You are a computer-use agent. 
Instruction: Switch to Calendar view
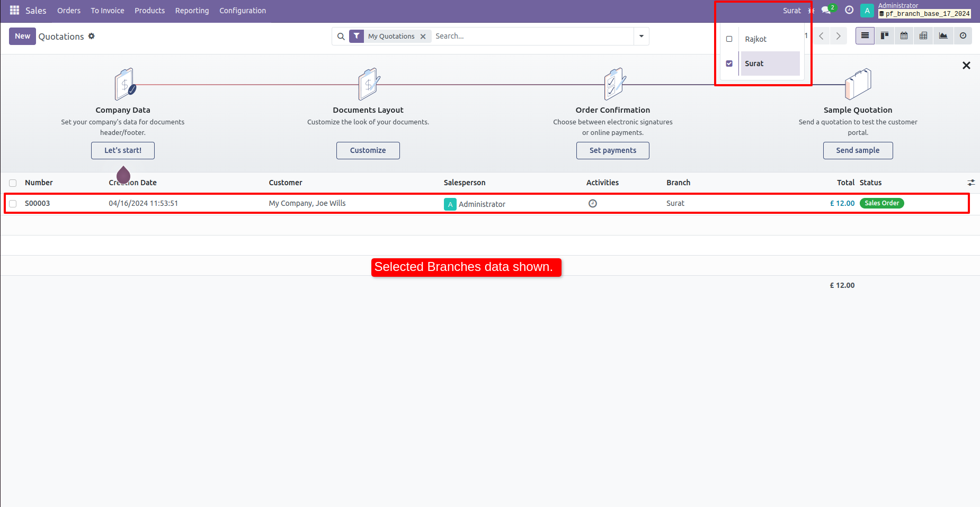pyautogui.click(x=904, y=36)
